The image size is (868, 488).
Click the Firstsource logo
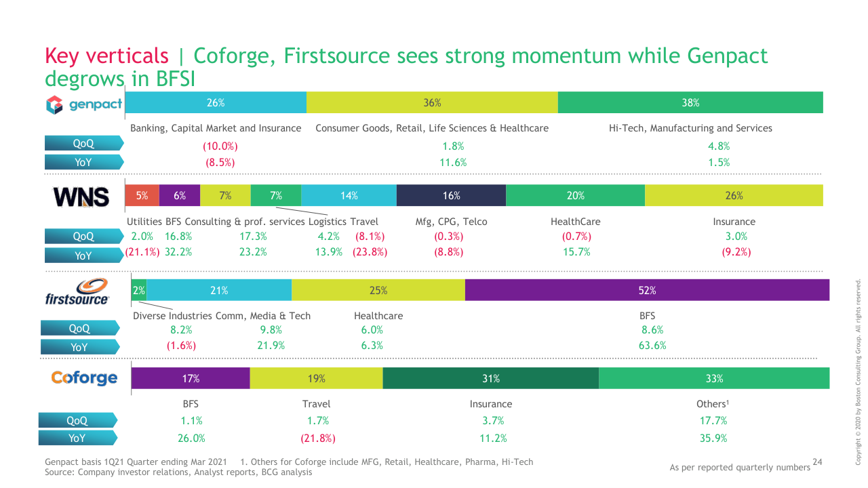(77, 291)
